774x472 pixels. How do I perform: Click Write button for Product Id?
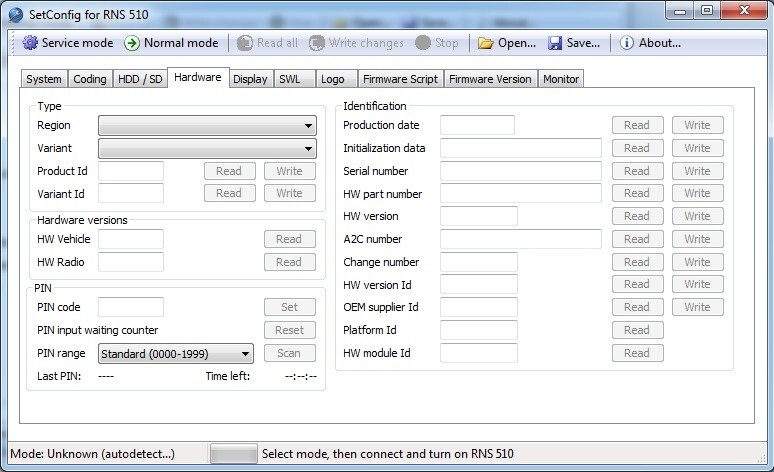pos(290,171)
